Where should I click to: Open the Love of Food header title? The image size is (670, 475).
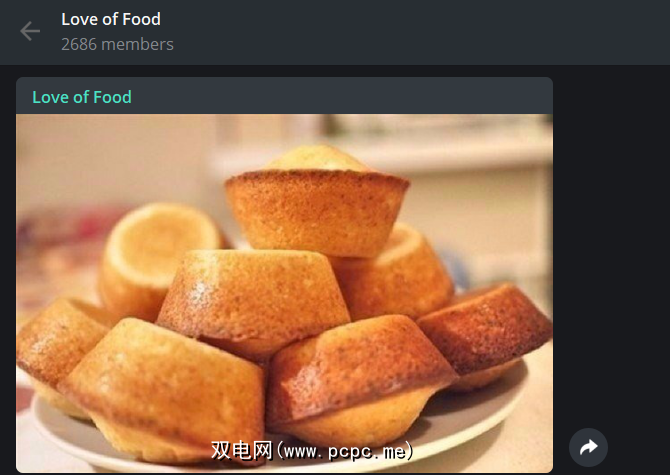point(111,19)
